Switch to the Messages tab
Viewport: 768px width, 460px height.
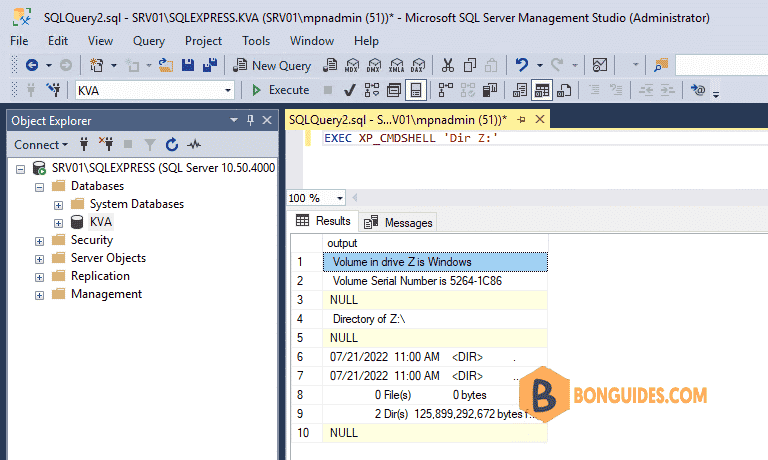pyautogui.click(x=399, y=222)
